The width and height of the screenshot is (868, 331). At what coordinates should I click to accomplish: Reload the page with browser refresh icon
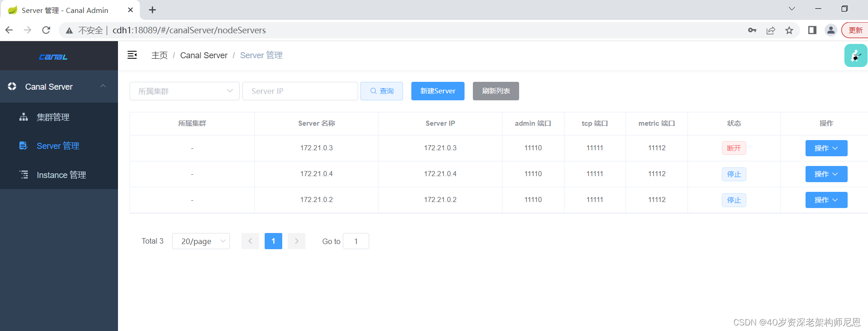46,30
